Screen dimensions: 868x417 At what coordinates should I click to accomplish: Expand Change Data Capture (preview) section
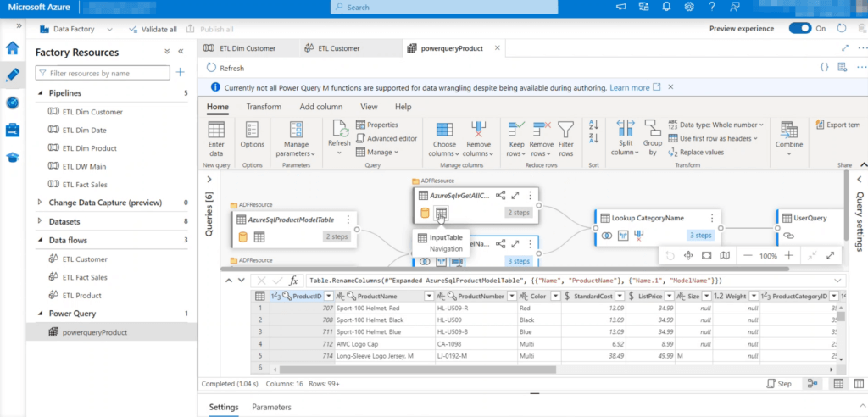tap(40, 203)
